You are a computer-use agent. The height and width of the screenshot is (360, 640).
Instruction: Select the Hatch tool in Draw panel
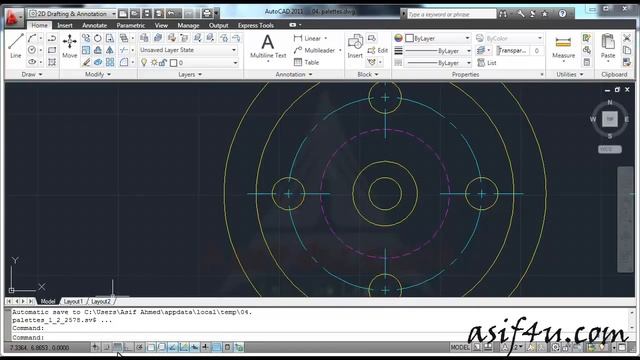tap(52, 62)
